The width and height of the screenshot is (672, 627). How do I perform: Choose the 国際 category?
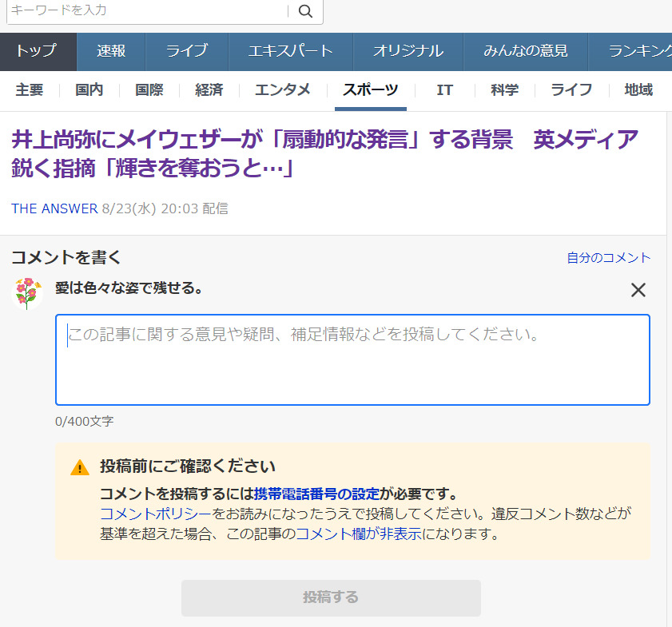point(149,90)
